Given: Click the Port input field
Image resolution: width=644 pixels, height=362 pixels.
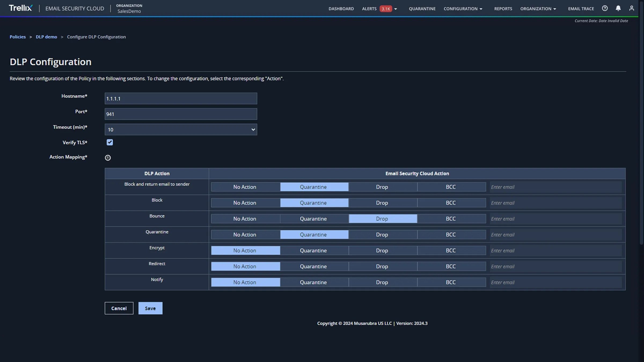Looking at the screenshot, I should tap(181, 114).
